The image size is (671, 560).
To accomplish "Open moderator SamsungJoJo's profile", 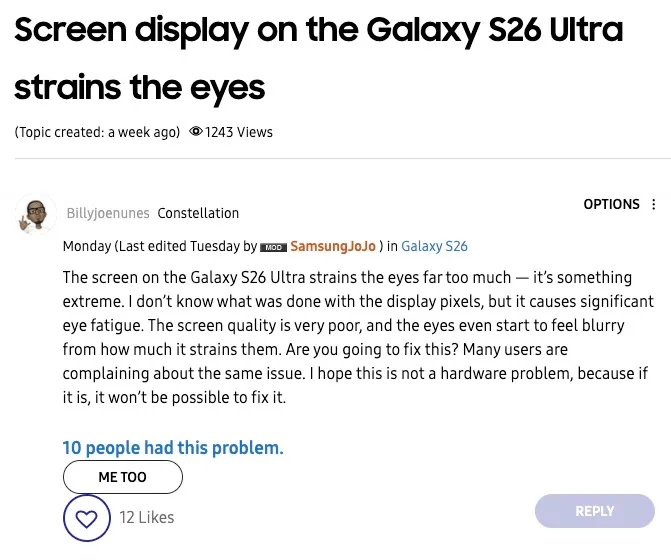I will (x=332, y=246).
